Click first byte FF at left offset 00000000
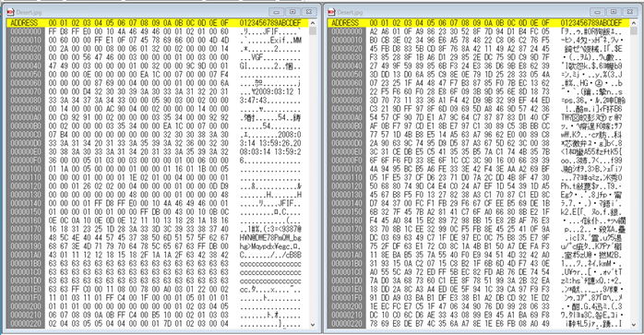 tap(53, 31)
